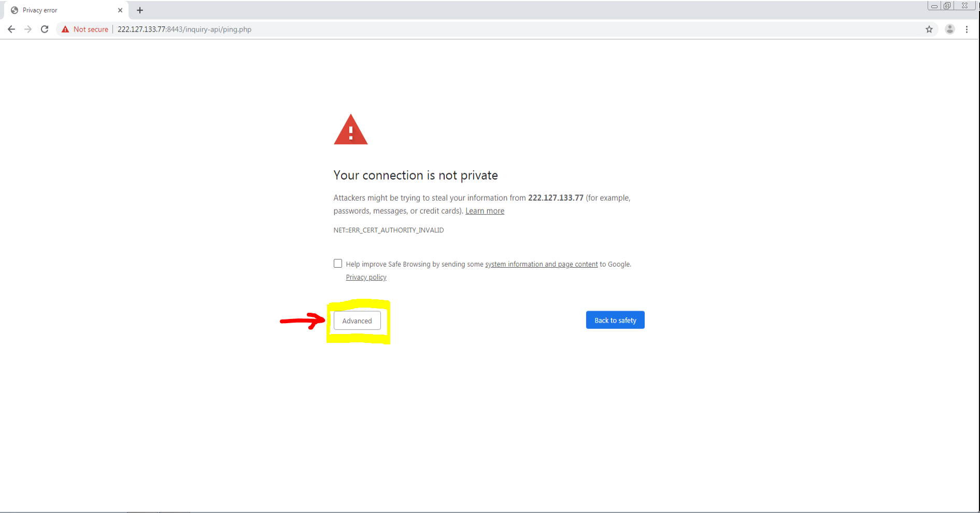Follow the Privacy policy link
This screenshot has height=513, width=980.
point(366,278)
